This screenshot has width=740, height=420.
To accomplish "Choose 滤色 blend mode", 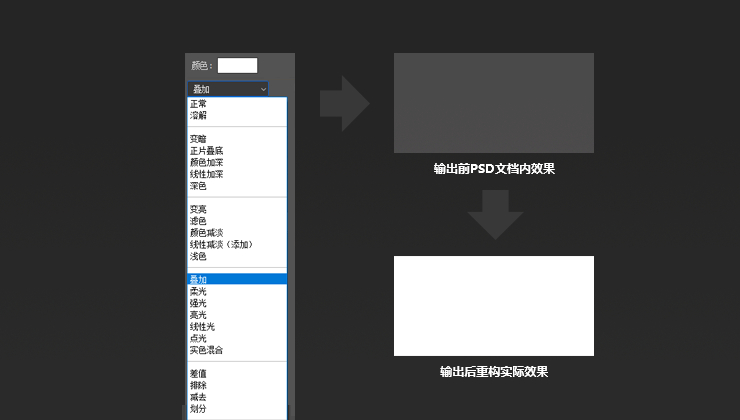I will point(199,221).
